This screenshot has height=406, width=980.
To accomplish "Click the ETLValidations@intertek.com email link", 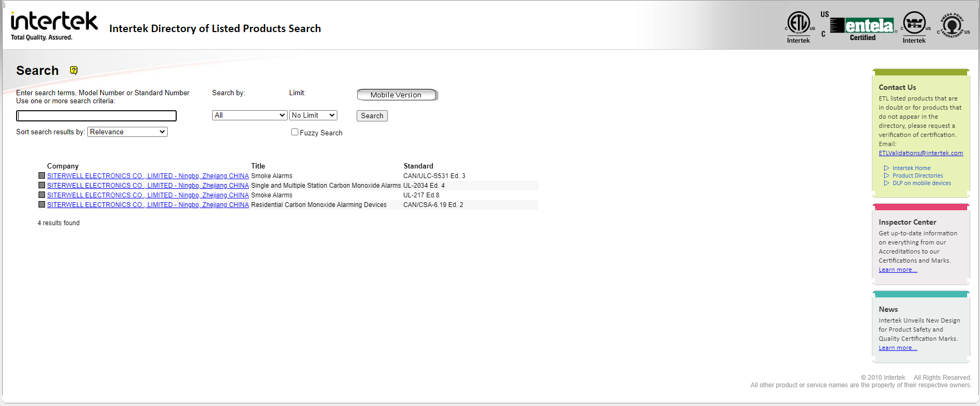I will click(921, 153).
